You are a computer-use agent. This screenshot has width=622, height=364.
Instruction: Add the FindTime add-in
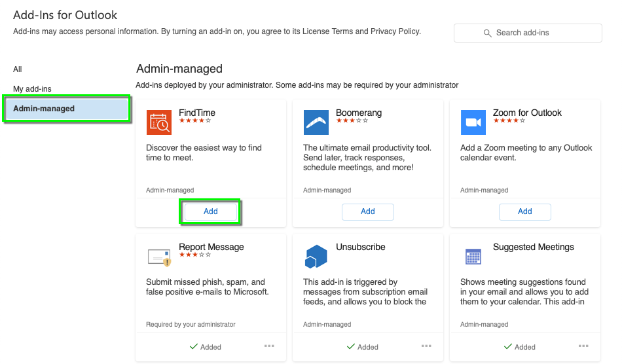tap(211, 211)
